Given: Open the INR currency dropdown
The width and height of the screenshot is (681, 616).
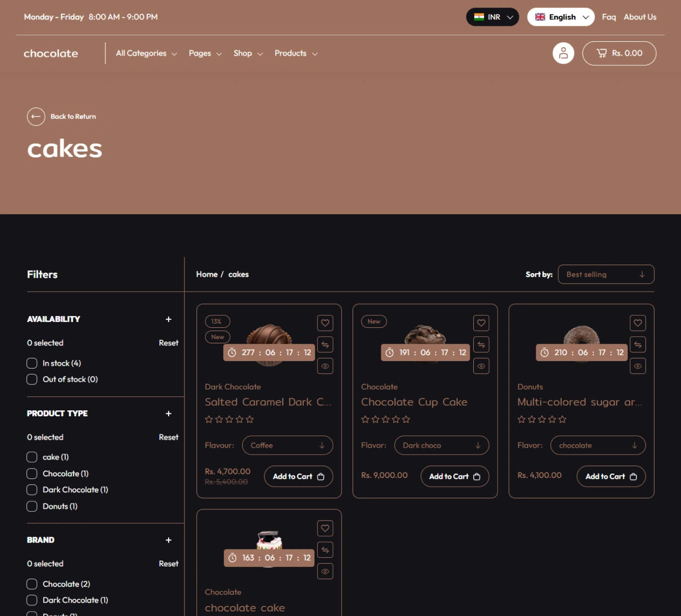Looking at the screenshot, I should click(492, 17).
